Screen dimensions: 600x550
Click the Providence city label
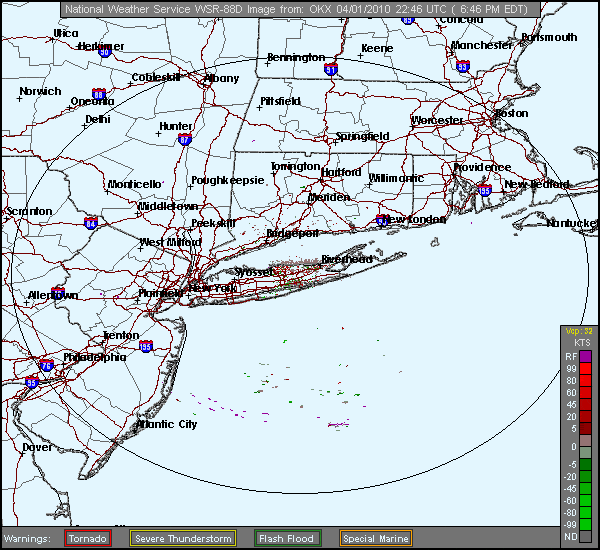[482, 167]
